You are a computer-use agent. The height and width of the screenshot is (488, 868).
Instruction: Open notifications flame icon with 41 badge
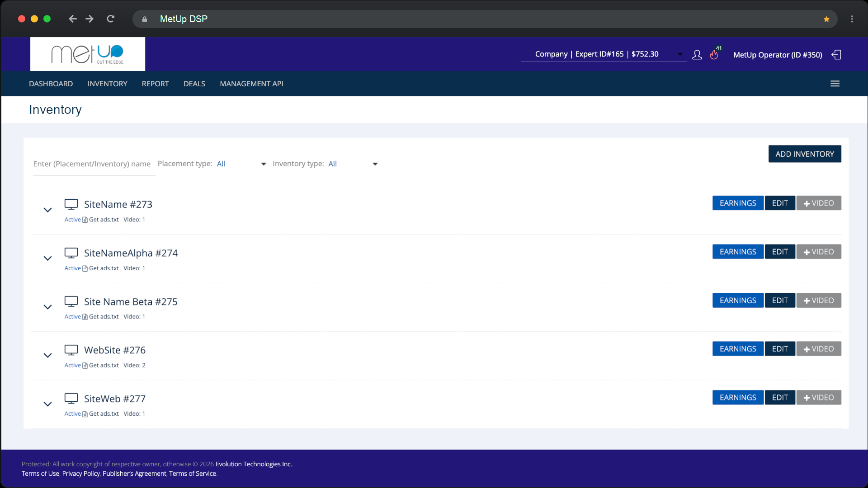714,54
